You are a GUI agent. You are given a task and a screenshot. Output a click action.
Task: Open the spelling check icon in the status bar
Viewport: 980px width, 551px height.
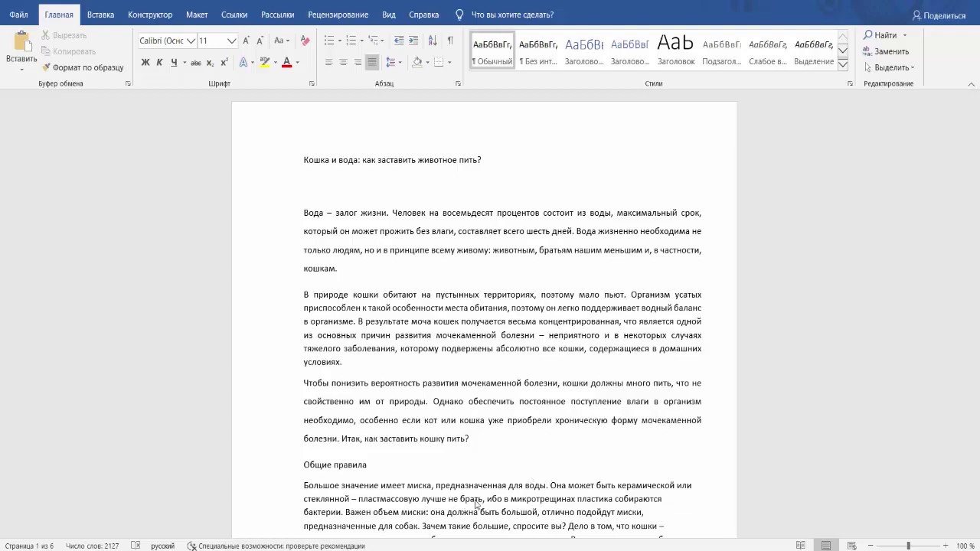(136, 546)
